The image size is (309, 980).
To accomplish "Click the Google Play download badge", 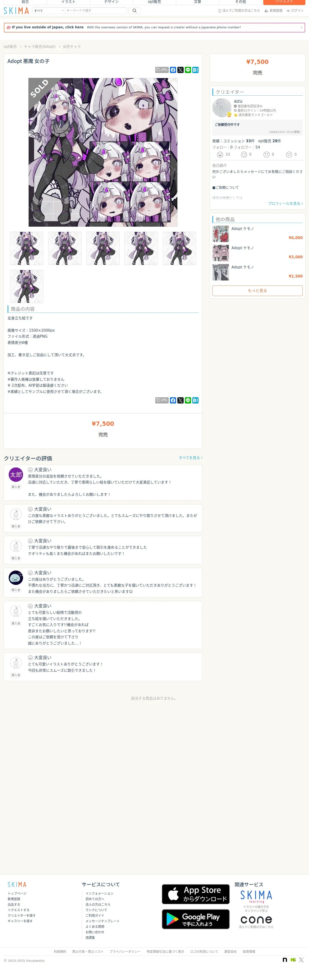I will click(x=196, y=919).
